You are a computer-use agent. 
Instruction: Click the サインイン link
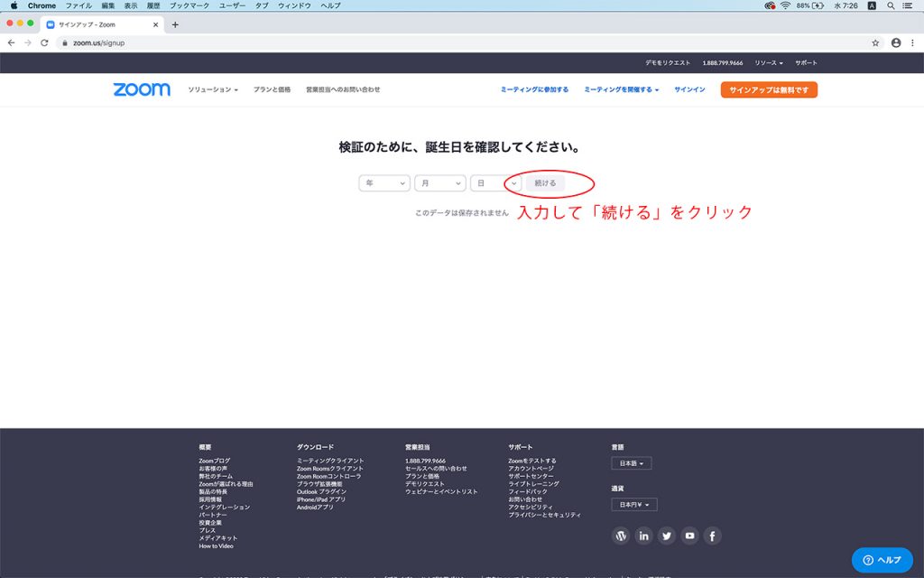coord(689,89)
